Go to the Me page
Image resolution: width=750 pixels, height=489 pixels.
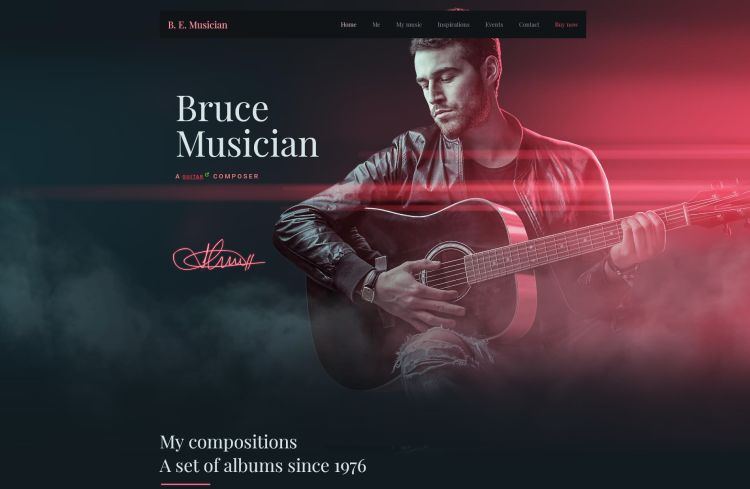click(376, 24)
